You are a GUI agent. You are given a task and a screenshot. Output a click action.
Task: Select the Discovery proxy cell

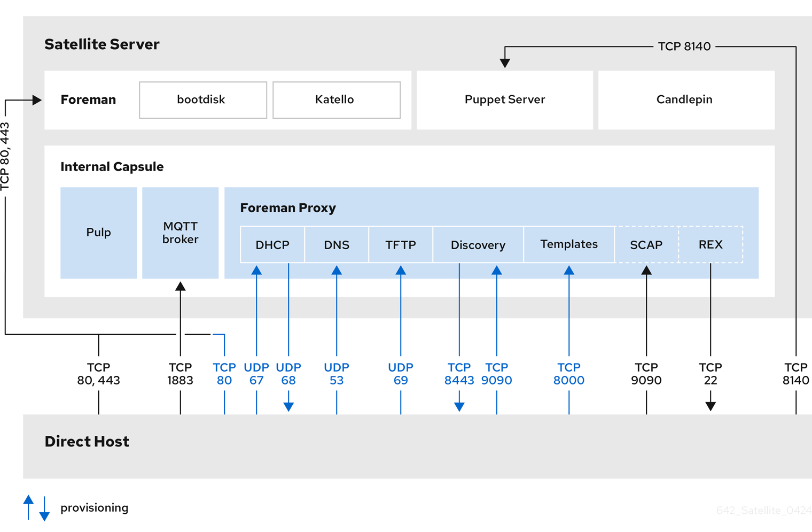478,245
